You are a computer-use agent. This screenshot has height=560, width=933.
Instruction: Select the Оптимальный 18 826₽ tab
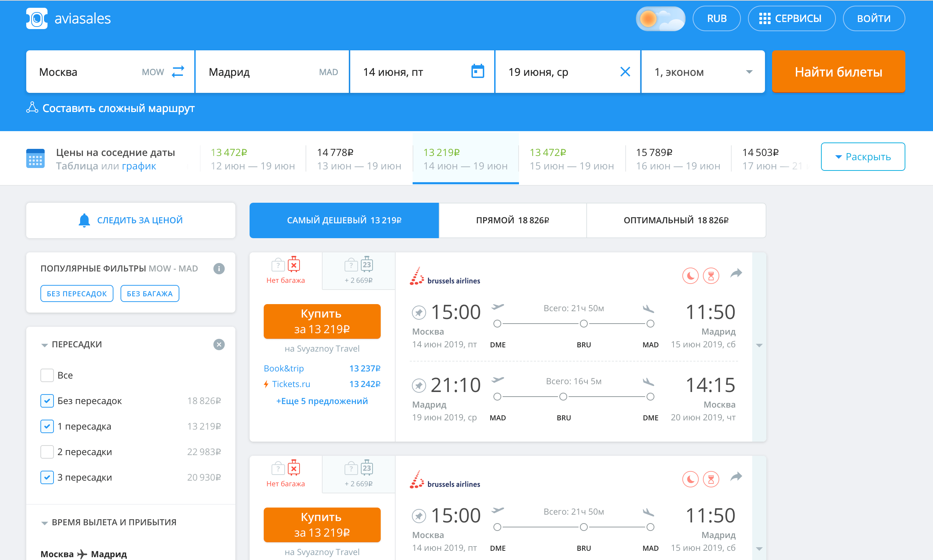676,220
